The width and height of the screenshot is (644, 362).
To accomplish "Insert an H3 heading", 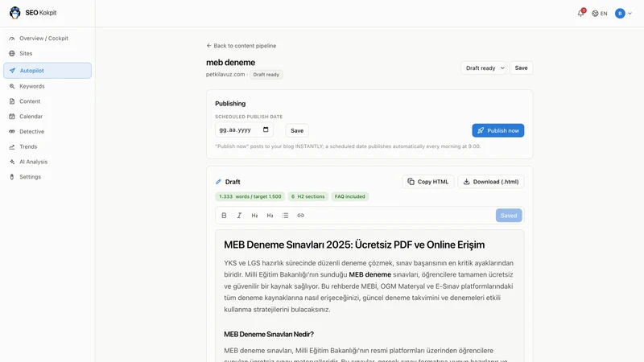I will coord(270,216).
